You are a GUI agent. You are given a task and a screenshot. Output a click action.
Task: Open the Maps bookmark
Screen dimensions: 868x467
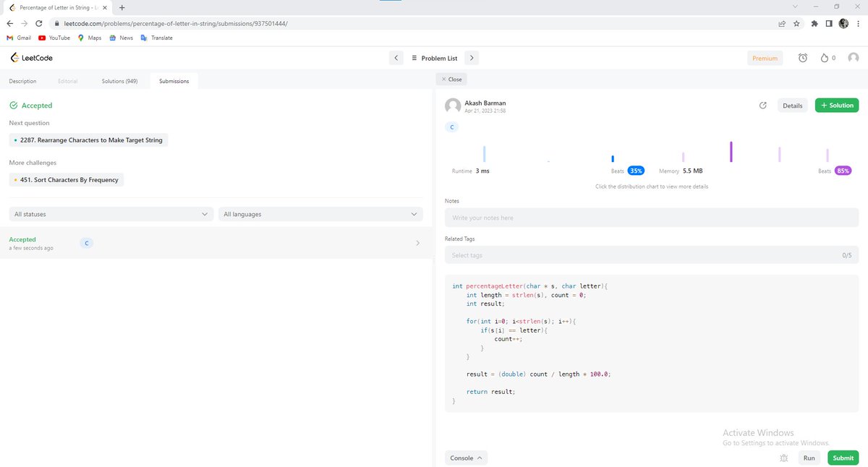90,38
